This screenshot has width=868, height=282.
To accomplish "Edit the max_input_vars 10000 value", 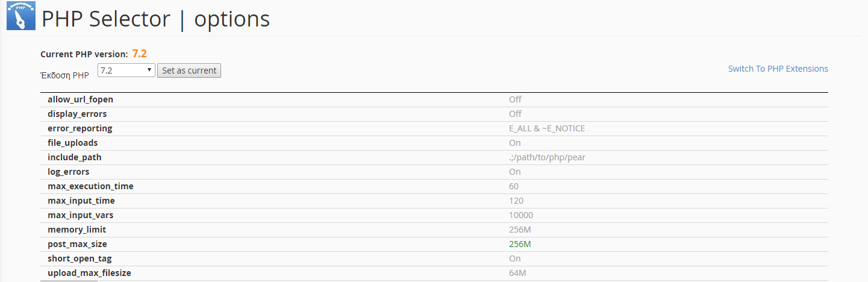I will point(520,215).
